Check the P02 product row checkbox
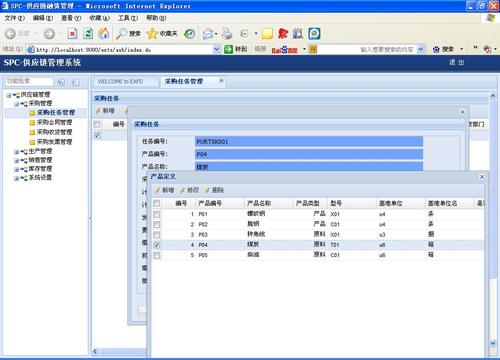 pyautogui.click(x=156, y=224)
